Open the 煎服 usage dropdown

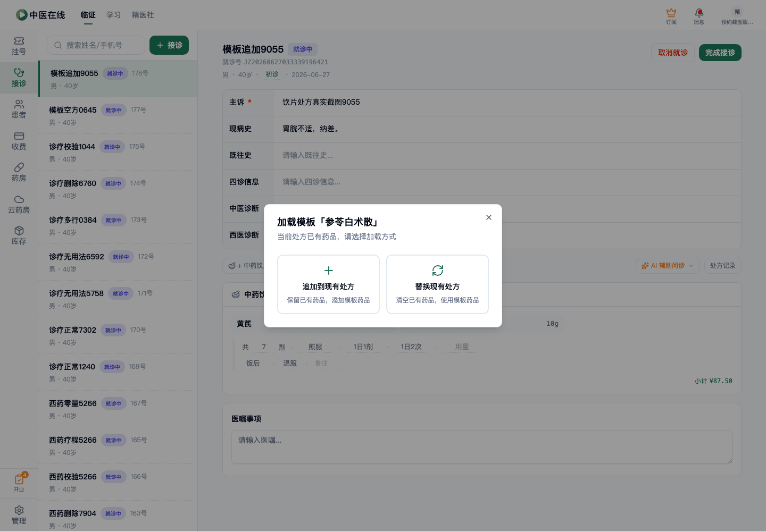click(x=315, y=347)
